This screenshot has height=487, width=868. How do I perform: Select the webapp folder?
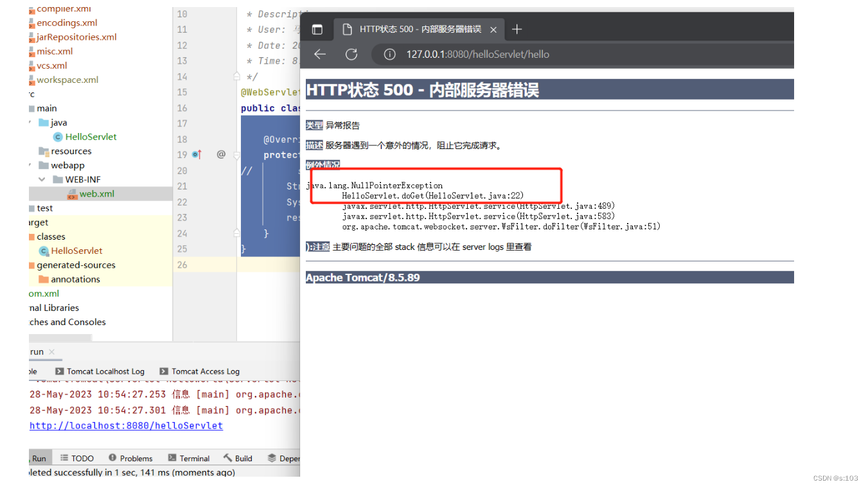pos(61,165)
